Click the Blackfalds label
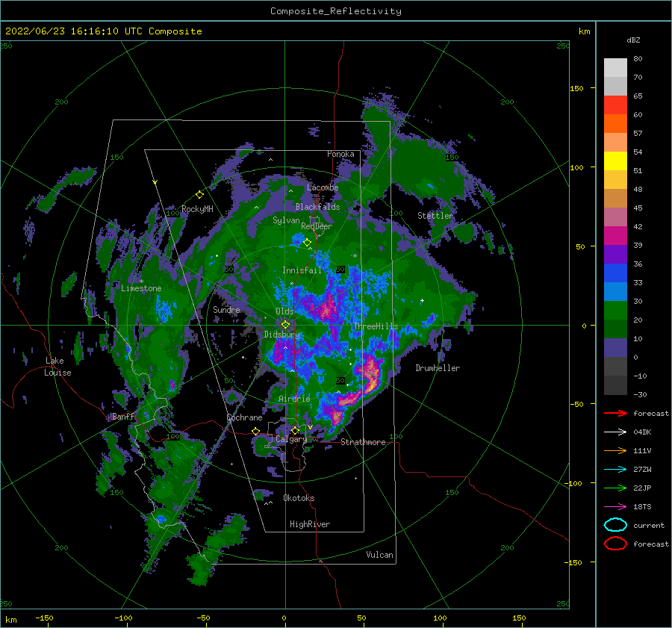Viewport: 672px width, 628px height. pyautogui.click(x=317, y=207)
